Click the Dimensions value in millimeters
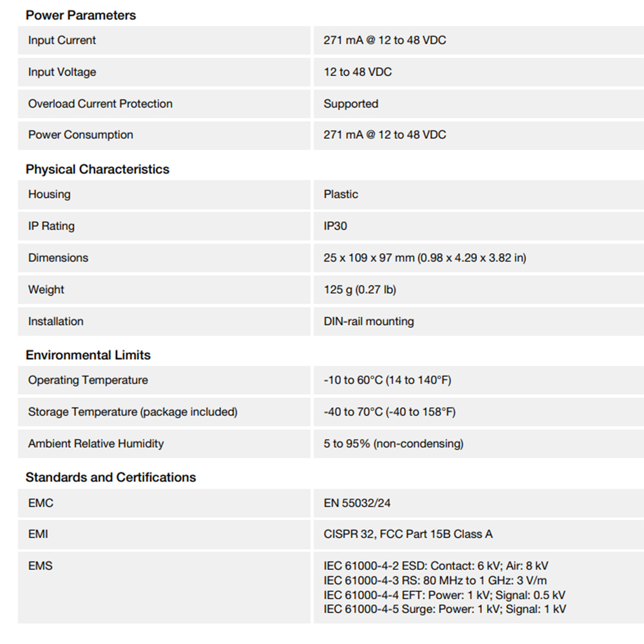 click(369, 258)
